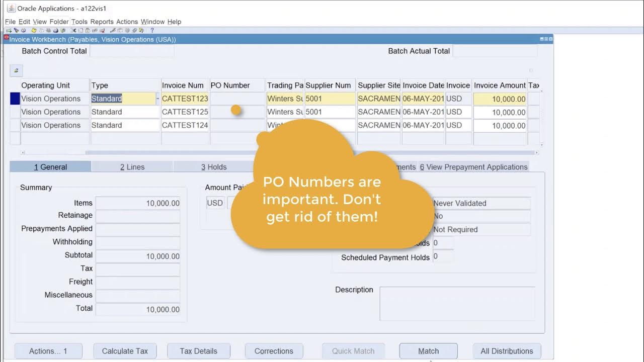Open the File menu
Screen dimensions: 644x362
coord(10,22)
